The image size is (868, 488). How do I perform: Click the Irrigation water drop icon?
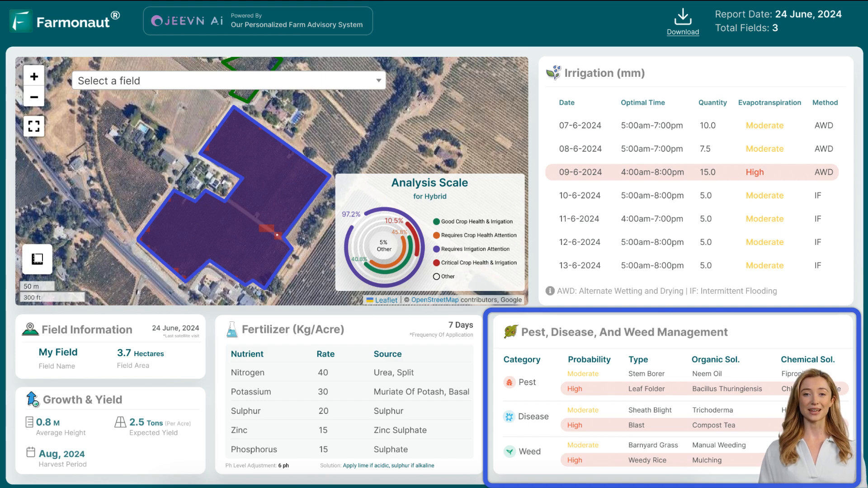(553, 72)
